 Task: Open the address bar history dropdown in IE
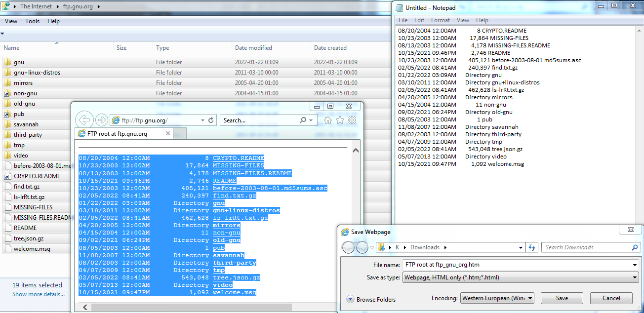tap(202, 120)
